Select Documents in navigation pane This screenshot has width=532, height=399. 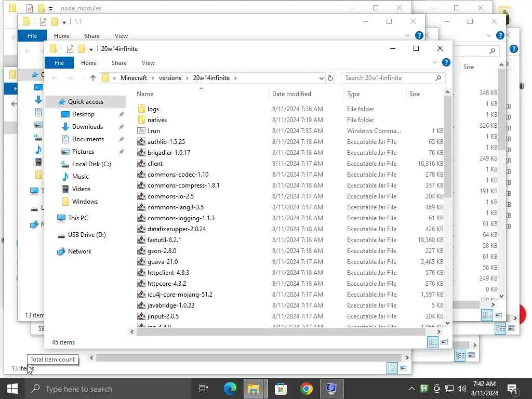coord(88,139)
